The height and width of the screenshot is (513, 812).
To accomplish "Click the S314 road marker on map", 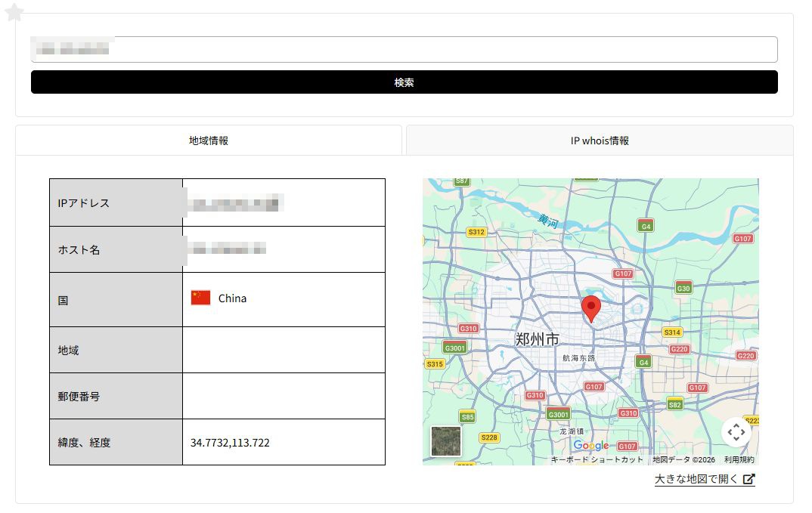I will coord(672,332).
